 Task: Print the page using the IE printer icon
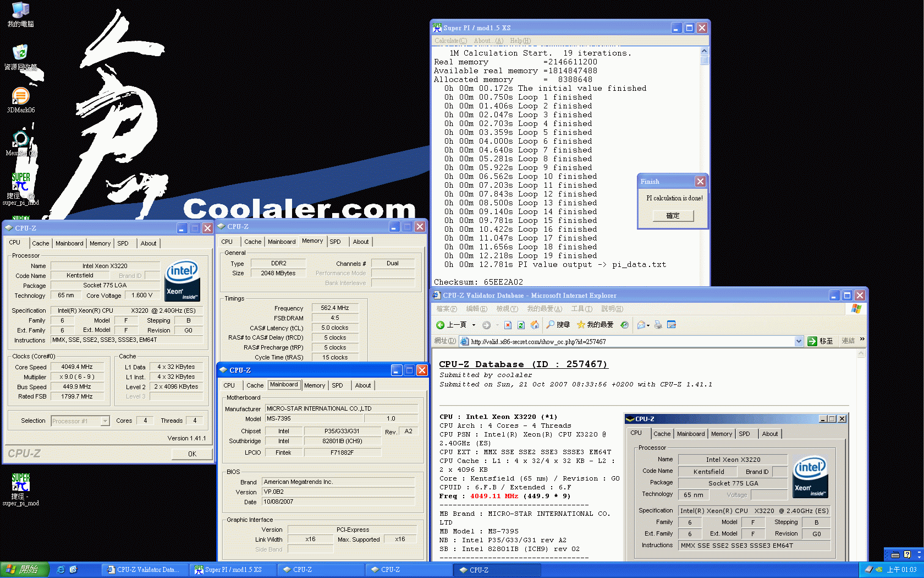[x=658, y=325]
